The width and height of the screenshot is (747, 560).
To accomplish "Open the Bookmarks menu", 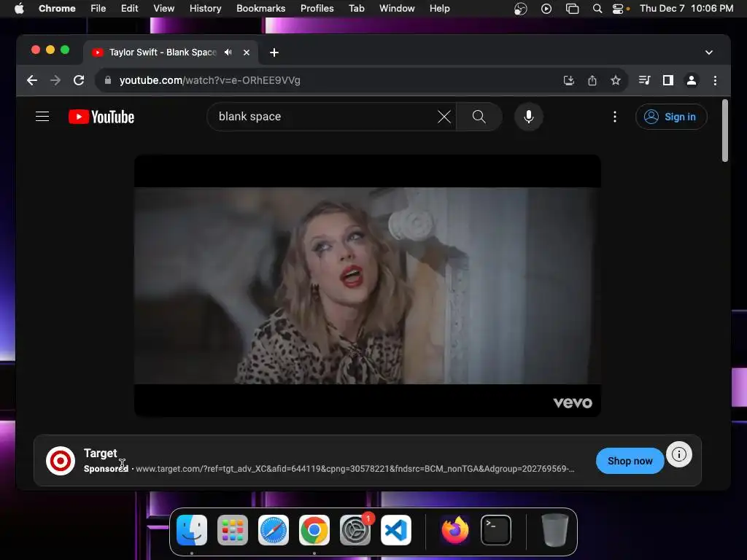I will 260,8.
